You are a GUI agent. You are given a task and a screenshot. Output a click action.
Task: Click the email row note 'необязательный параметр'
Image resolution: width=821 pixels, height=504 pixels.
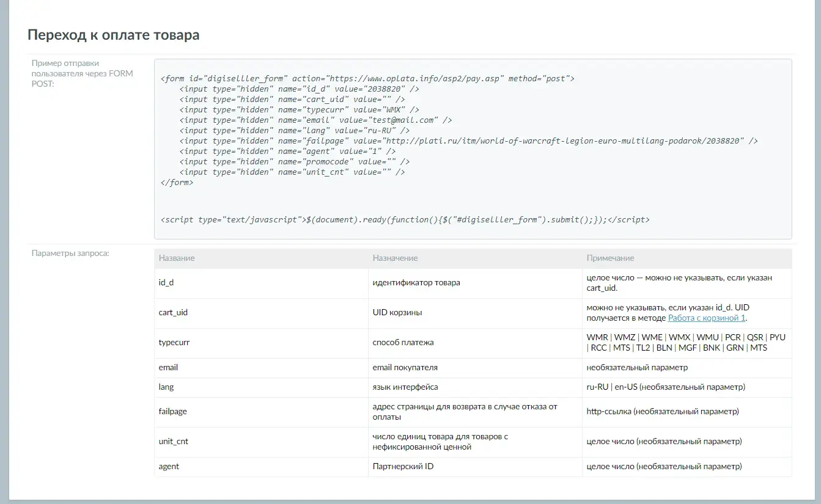click(637, 368)
